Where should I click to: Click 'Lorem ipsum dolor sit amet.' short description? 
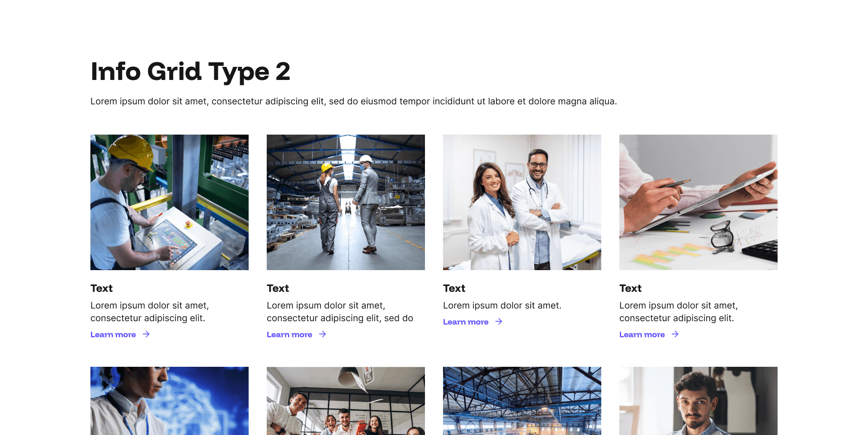[x=502, y=305]
